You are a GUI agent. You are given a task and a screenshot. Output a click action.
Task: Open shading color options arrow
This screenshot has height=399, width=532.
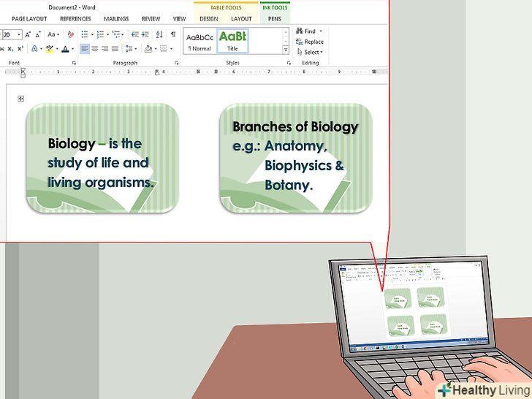click(x=156, y=49)
